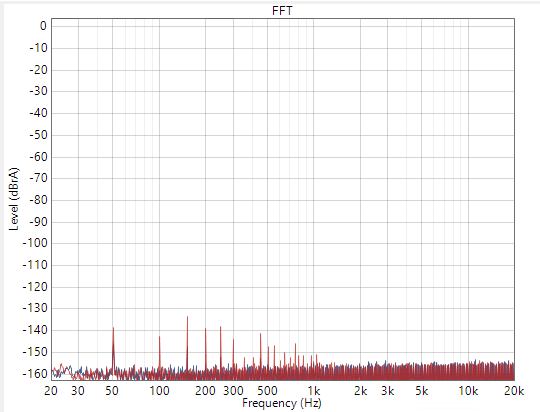Click the tallest red peak near 150 Hz

coord(187,317)
